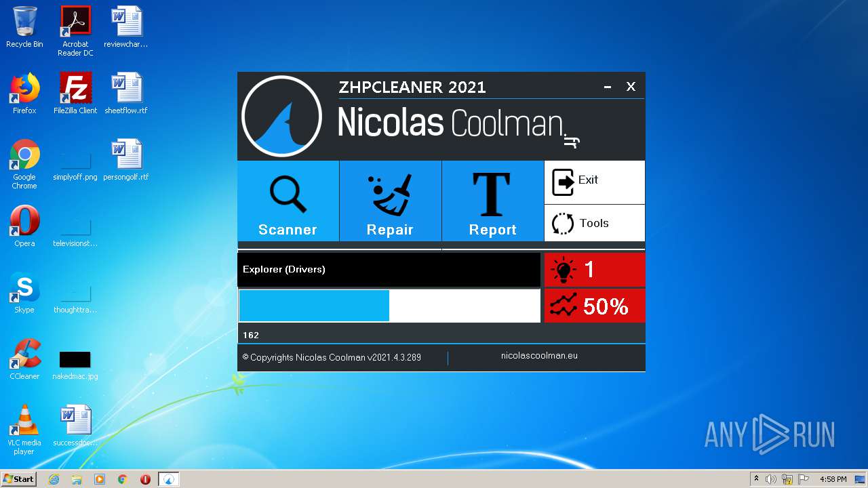Click the Explorer (Drivers) status text

(284, 269)
